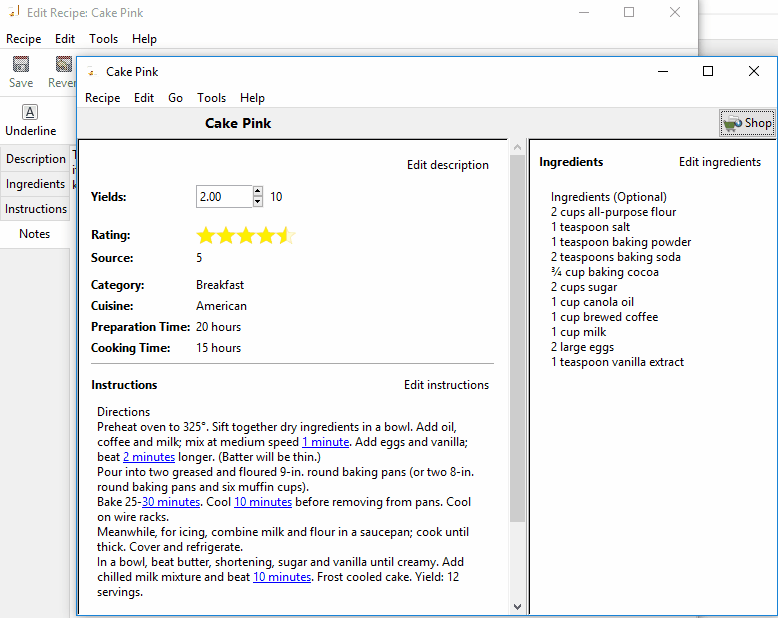This screenshot has width=778, height=618.
Task: Click the scrollbar up arrow
Action: click(x=517, y=147)
